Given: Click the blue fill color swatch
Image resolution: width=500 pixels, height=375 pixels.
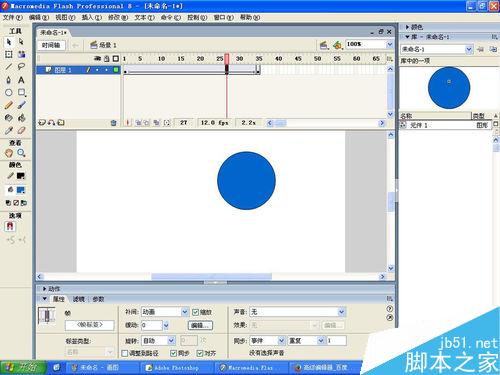Looking at the screenshot, I should [x=21, y=190].
